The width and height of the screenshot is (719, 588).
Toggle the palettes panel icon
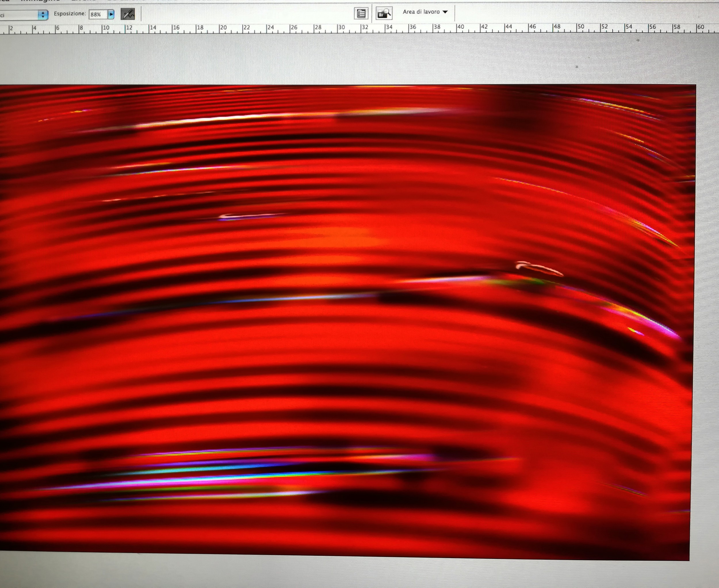pos(361,14)
